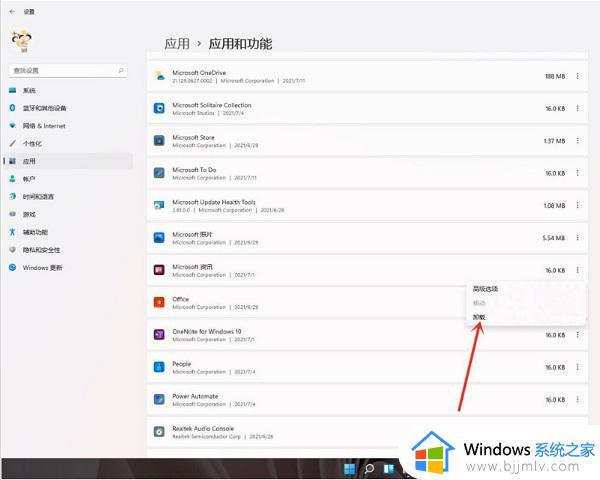Viewport: 600px width, 480px height.
Task: Open the three-dot menu for Microsoft To Do
Action: coord(577,173)
